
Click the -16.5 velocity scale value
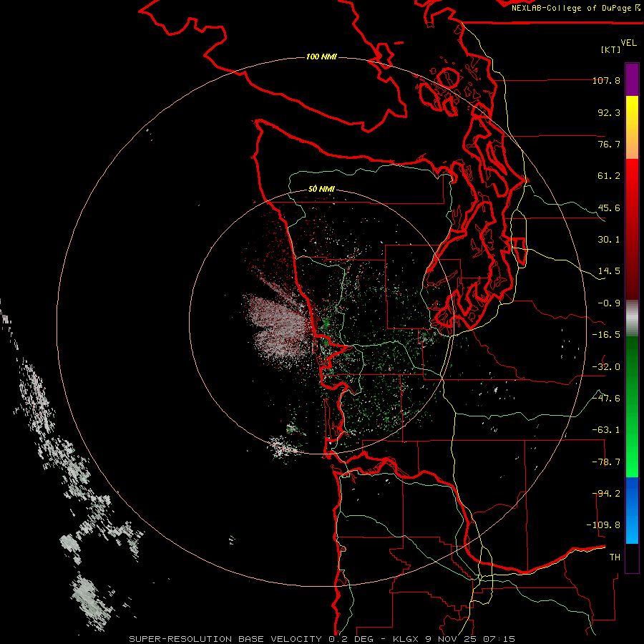606,335
